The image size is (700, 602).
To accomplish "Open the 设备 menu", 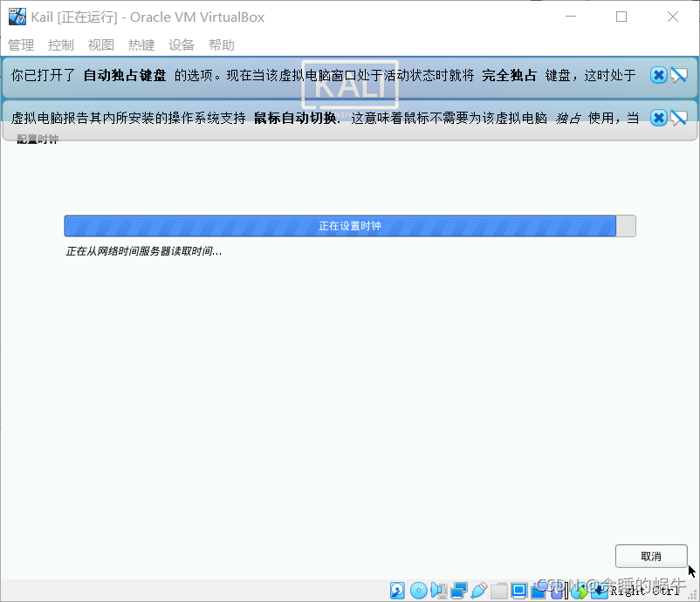I will point(182,44).
